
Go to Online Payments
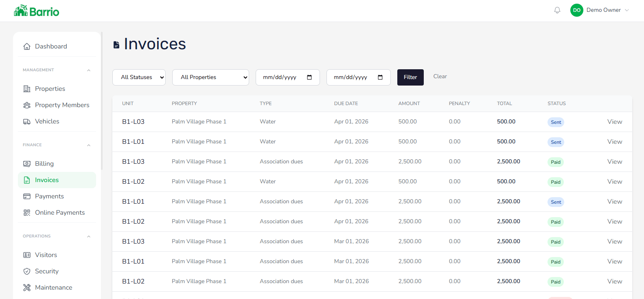point(57,213)
